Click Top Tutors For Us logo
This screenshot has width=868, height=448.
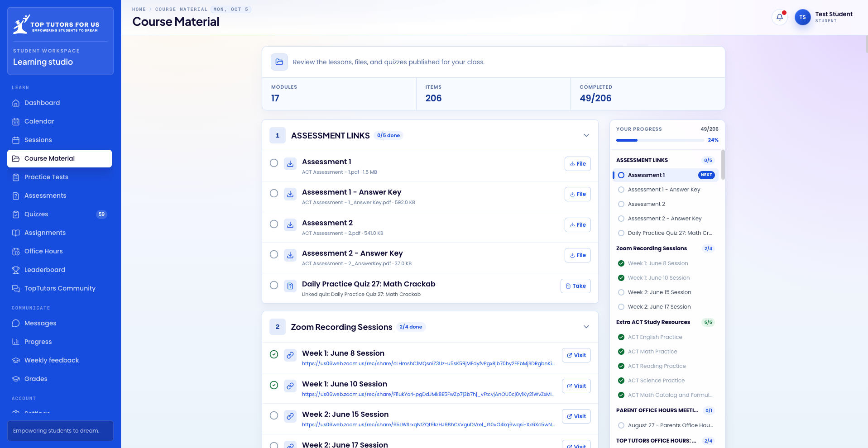pyautogui.click(x=56, y=24)
